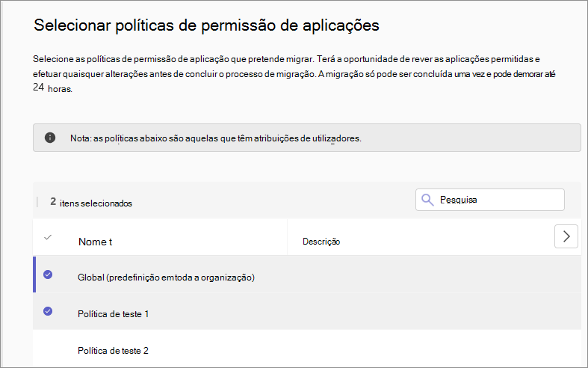
Task: Click the magnifying glass search icon
Action: click(x=427, y=200)
